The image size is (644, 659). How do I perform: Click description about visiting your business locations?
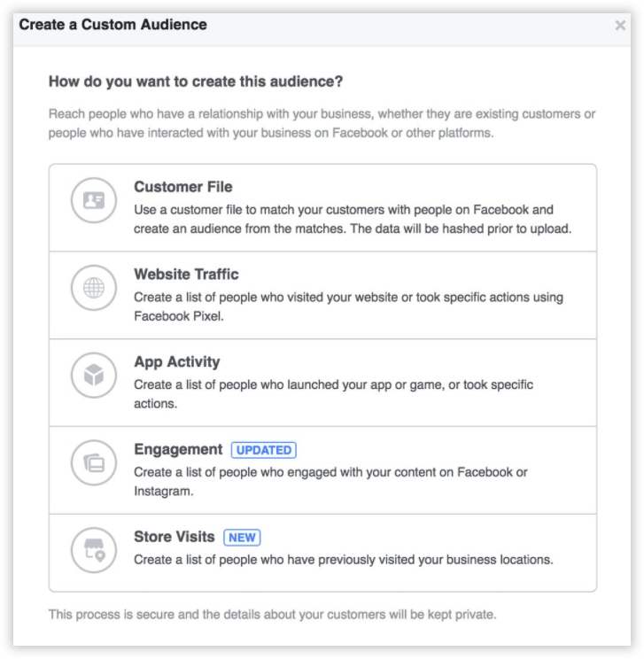tap(344, 560)
